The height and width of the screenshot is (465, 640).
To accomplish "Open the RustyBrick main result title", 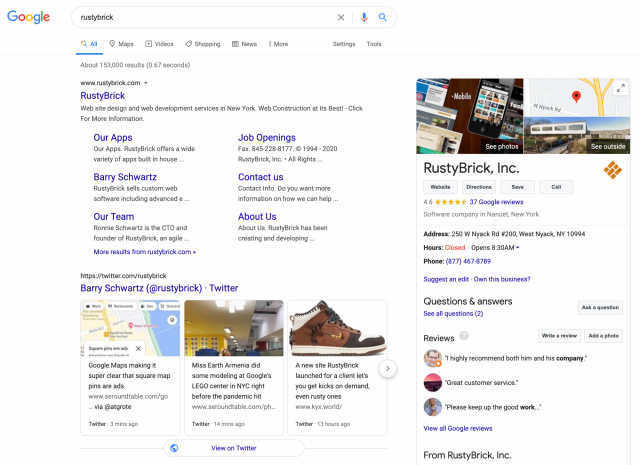I will [102, 96].
